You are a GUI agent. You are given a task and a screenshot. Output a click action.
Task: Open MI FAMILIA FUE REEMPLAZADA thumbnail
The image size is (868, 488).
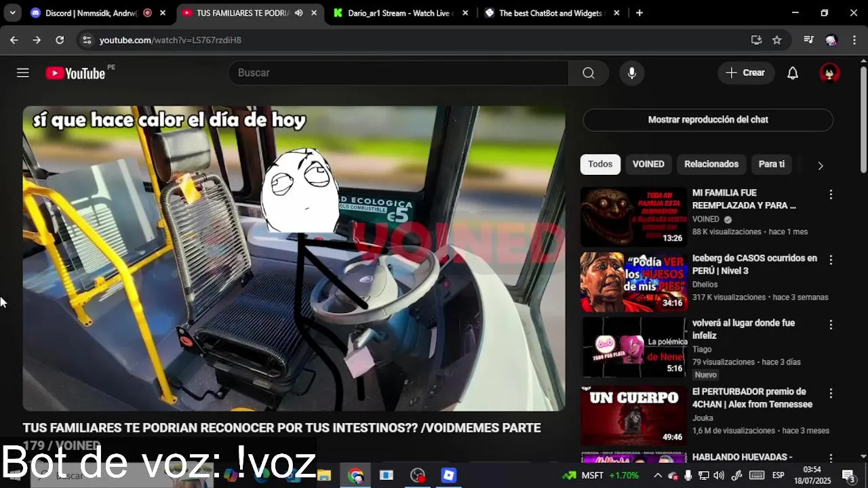(634, 217)
